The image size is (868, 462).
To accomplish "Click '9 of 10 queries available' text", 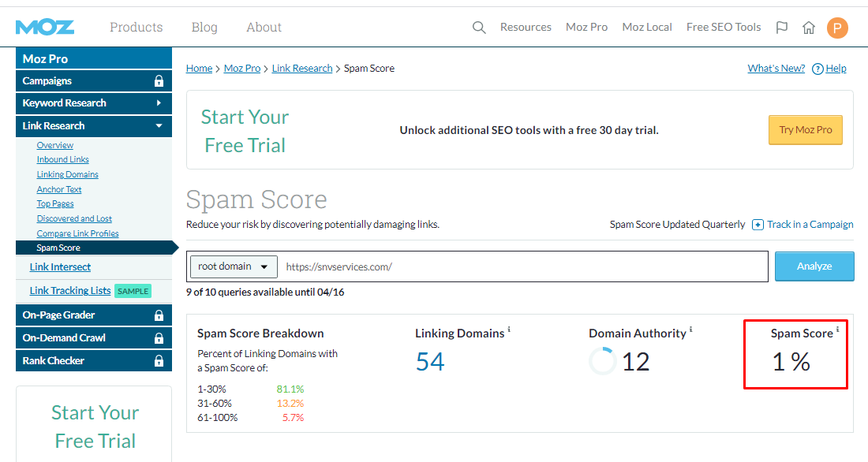I will (x=265, y=292).
